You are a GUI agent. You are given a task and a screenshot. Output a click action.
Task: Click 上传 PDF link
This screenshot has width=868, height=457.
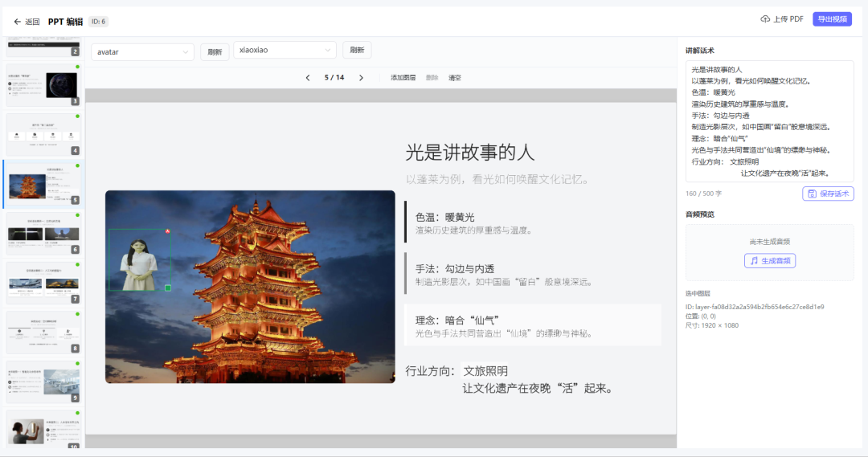pyautogui.click(x=782, y=18)
